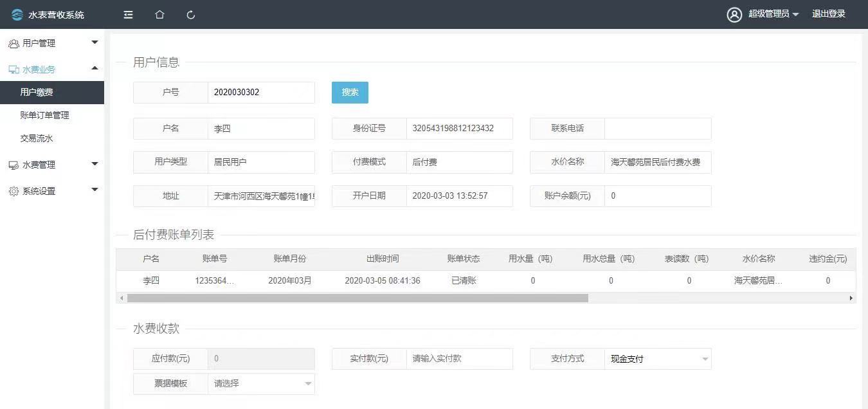The image size is (868, 409).
Task: Open the 支付方式 payment method dropdown
Action: click(x=656, y=359)
